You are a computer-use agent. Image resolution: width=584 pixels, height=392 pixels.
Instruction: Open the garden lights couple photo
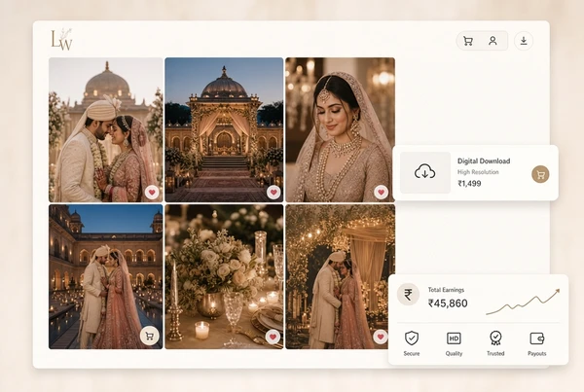pyautogui.click(x=340, y=276)
